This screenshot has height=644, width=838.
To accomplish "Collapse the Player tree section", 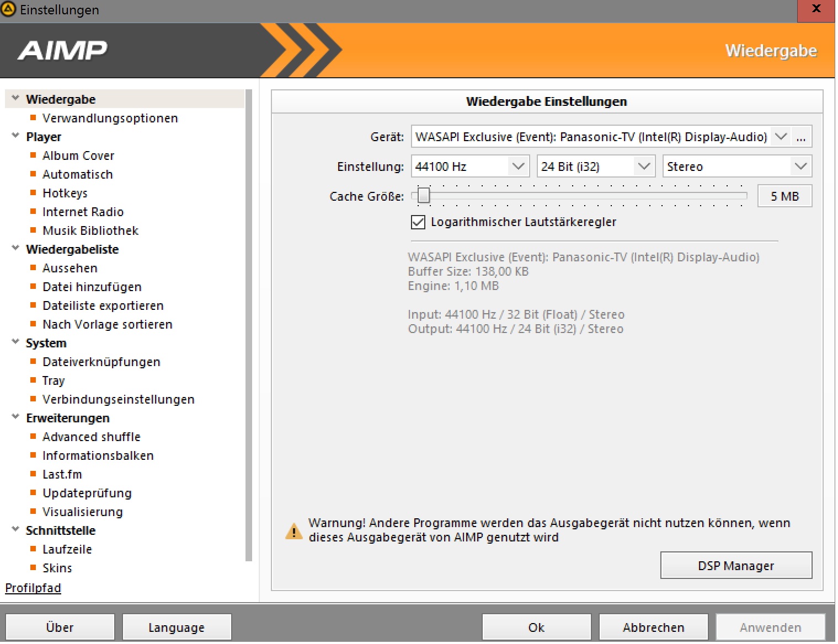I will pyautogui.click(x=15, y=136).
